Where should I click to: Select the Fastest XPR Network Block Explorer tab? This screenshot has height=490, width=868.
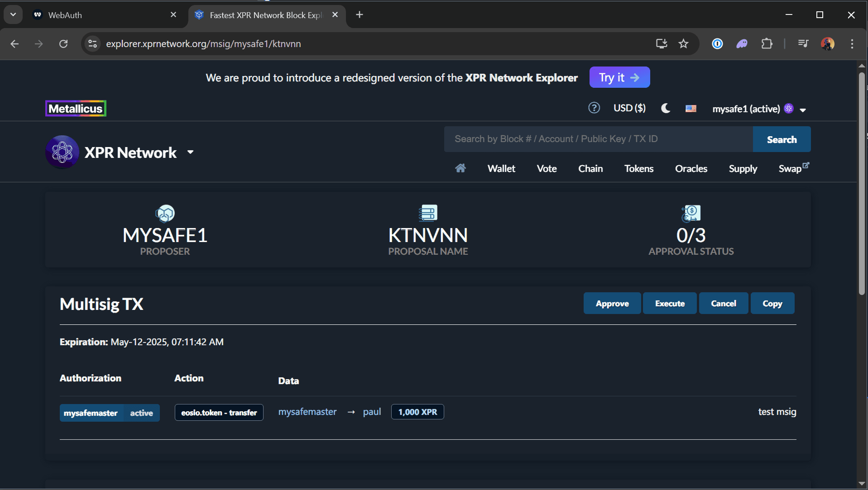point(267,15)
